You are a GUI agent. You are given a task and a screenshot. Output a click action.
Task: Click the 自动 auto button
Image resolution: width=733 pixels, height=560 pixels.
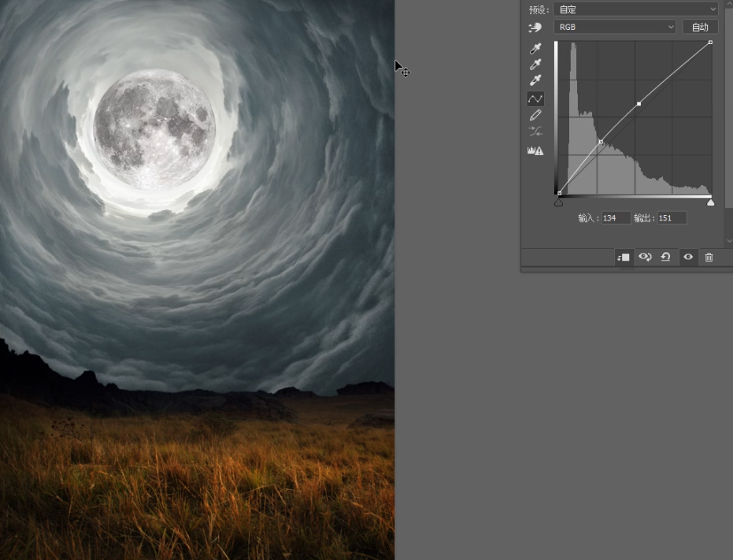point(700,27)
